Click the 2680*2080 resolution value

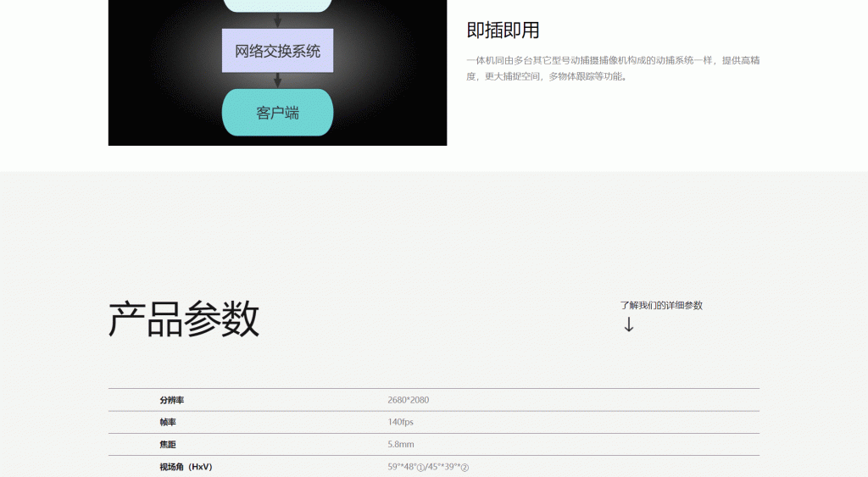click(x=408, y=400)
